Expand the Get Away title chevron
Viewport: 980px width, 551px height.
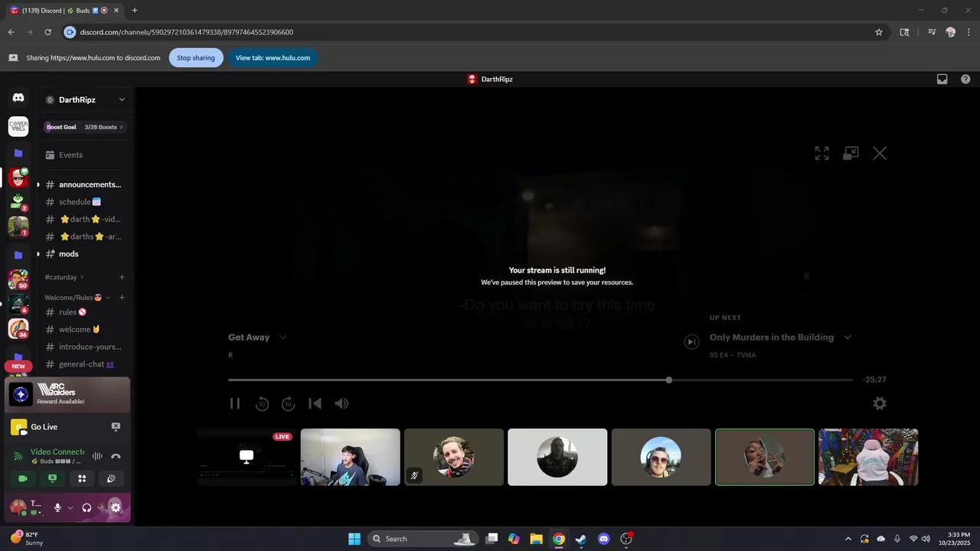pos(283,337)
